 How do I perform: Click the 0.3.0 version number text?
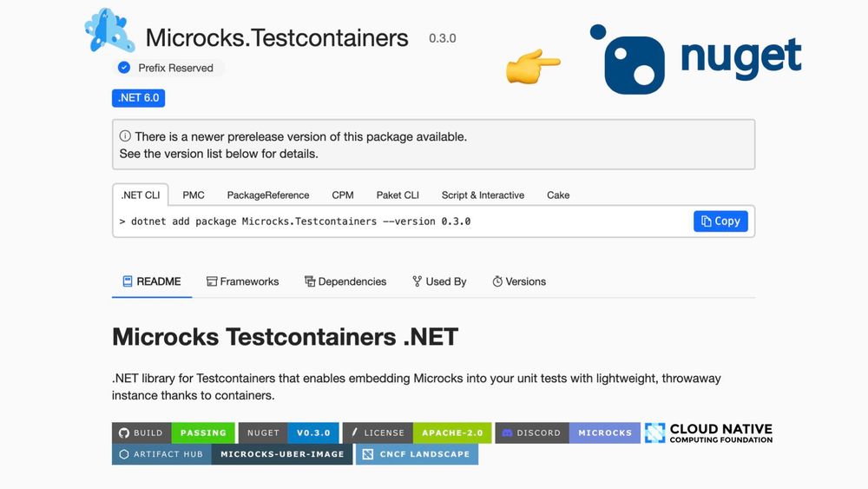[443, 38]
